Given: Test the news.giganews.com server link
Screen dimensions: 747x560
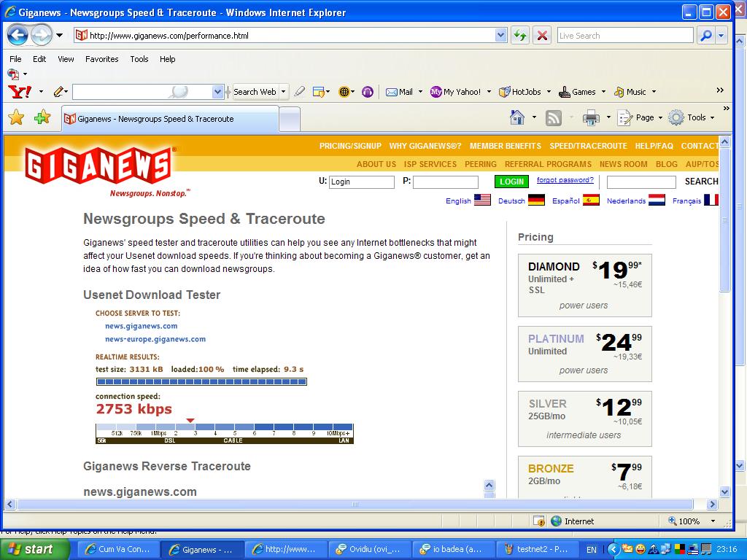Looking at the screenshot, I should coord(141,326).
